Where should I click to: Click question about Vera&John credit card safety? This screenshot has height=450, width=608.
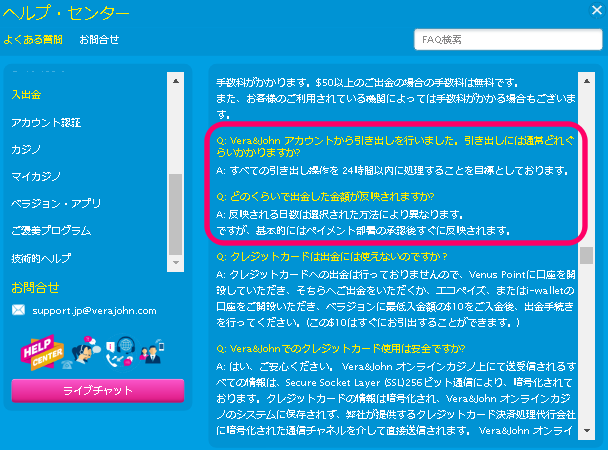(340, 348)
